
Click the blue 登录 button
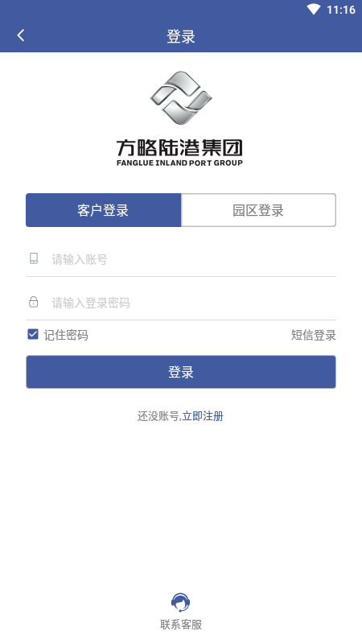pos(181,372)
